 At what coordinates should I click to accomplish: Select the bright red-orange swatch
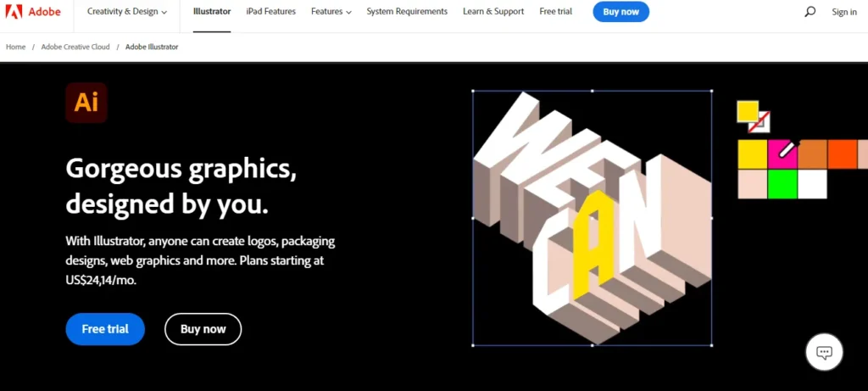click(842, 154)
